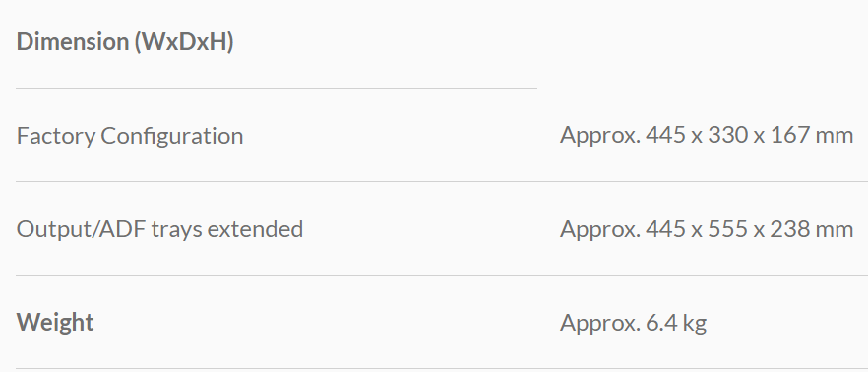The width and height of the screenshot is (868, 372).
Task: Click the bold Weight label
Action: click(55, 323)
